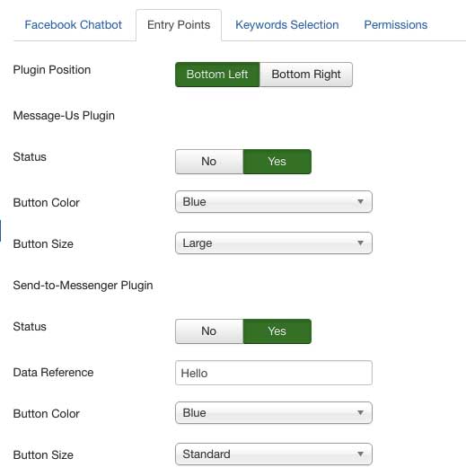Open the Button Size dropdown showing Large

[274, 242]
